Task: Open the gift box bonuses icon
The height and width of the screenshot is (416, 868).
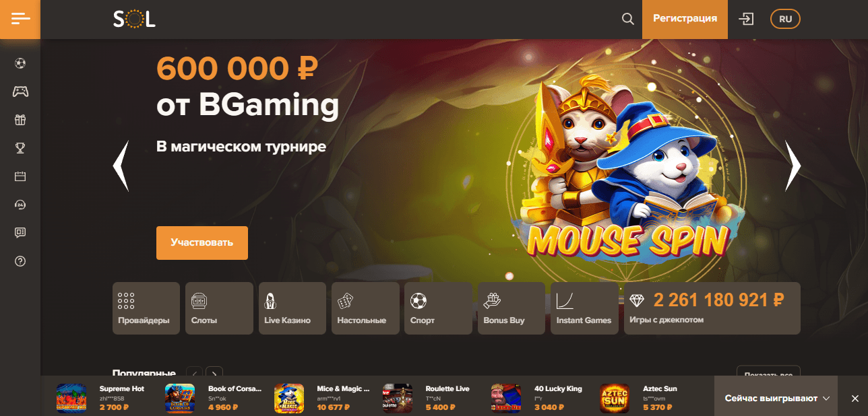Action: (20, 120)
